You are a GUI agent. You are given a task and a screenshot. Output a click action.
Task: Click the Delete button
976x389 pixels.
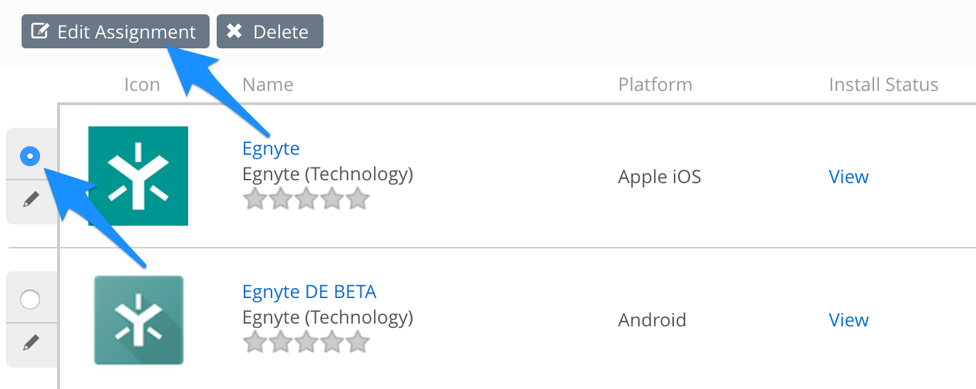point(270,32)
